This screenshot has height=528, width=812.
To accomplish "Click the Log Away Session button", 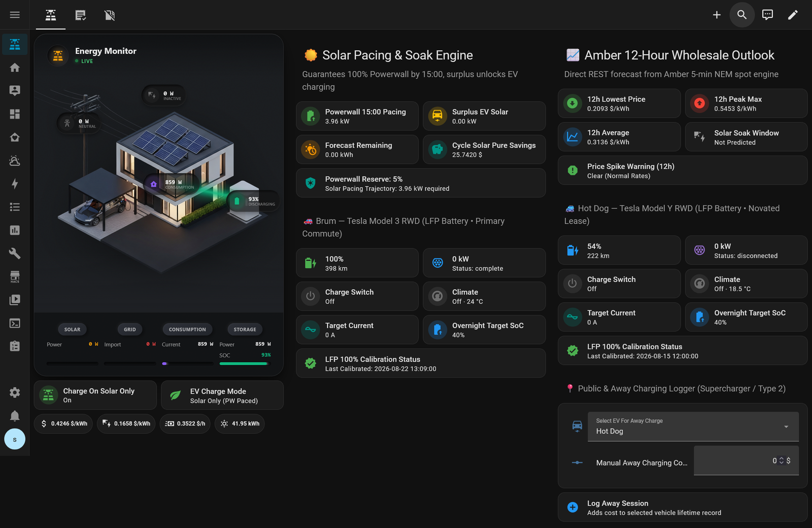I will pos(683,507).
